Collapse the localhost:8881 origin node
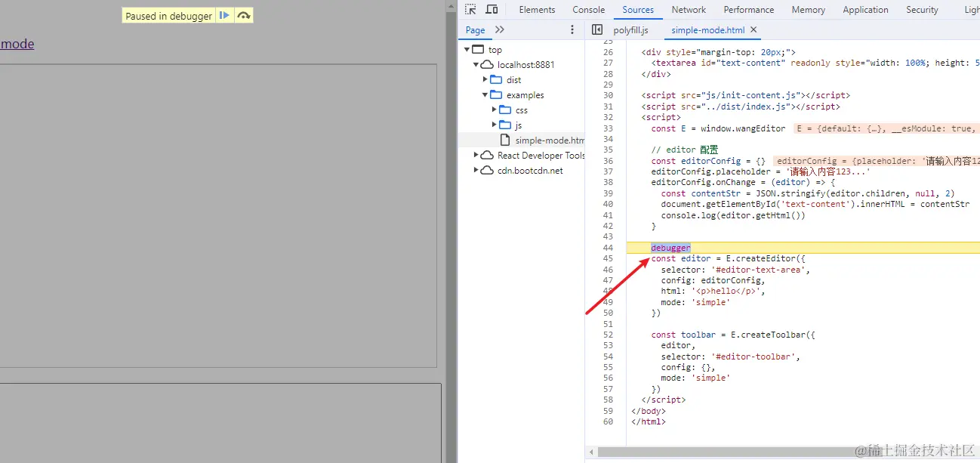The height and width of the screenshot is (463, 980). pos(476,65)
